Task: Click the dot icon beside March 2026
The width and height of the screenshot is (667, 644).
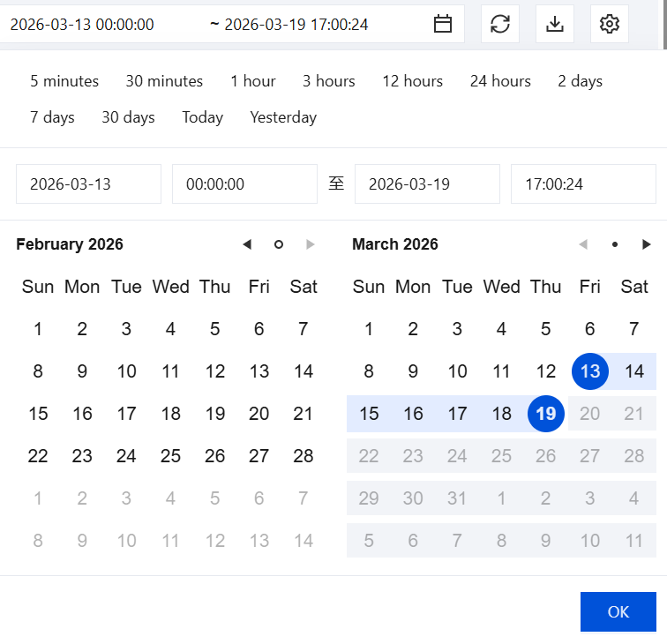Action: [x=615, y=244]
